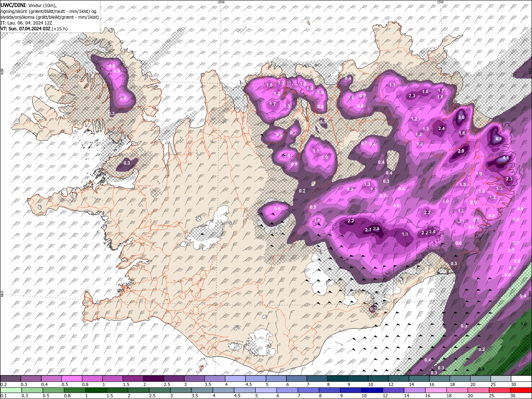532x399 pixels.
Task: Click the 'IT: Lau. 06. 04. 2024 12Z' line
Action: (26, 23)
